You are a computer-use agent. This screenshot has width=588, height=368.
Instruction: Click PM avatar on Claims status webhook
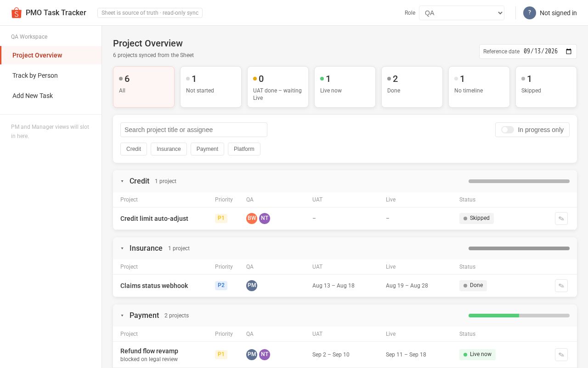coord(252,286)
